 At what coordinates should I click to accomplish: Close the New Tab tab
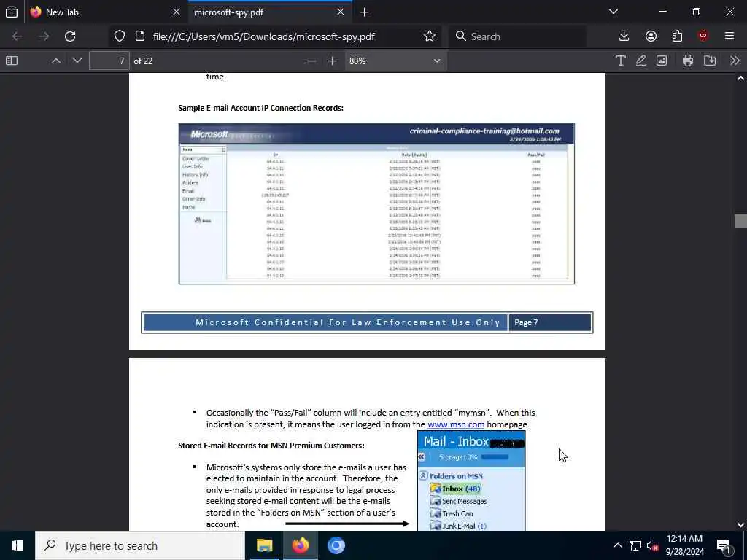pyautogui.click(x=177, y=12)
